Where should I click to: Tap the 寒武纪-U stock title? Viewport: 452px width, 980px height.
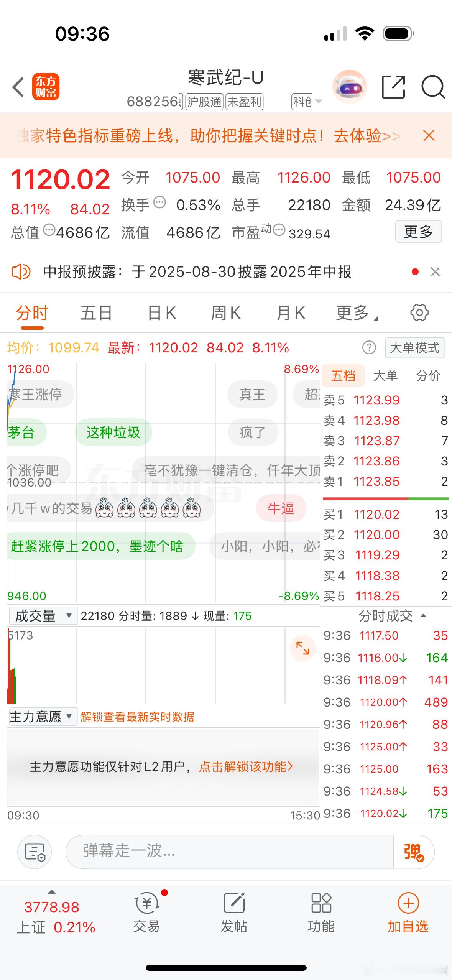click(225, 77)
